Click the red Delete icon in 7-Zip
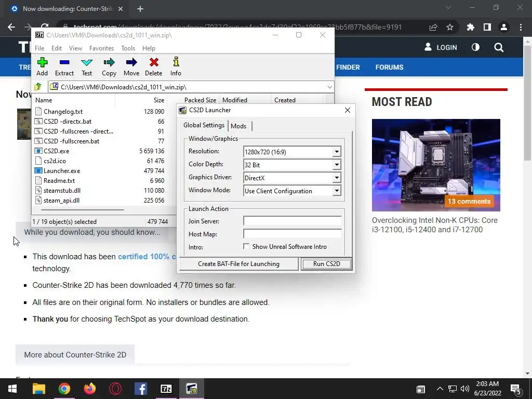532x399 pixels. pyautogui.click(x=154, y=66)
